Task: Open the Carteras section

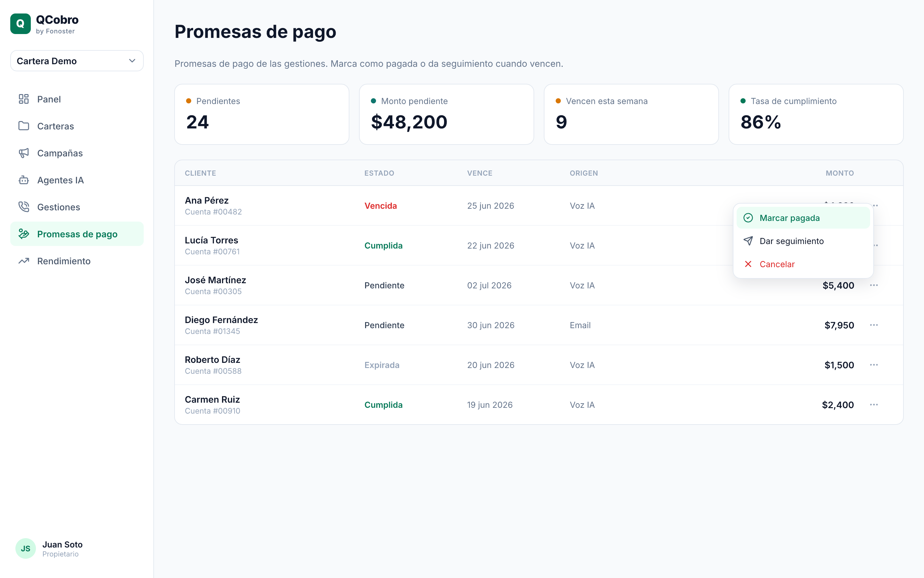Action: [77, 126]
